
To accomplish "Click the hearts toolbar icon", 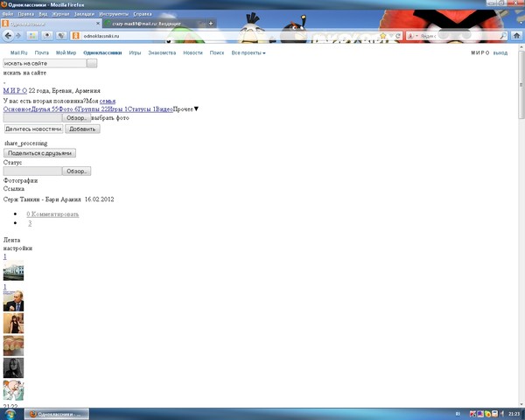I will [61, 36].
